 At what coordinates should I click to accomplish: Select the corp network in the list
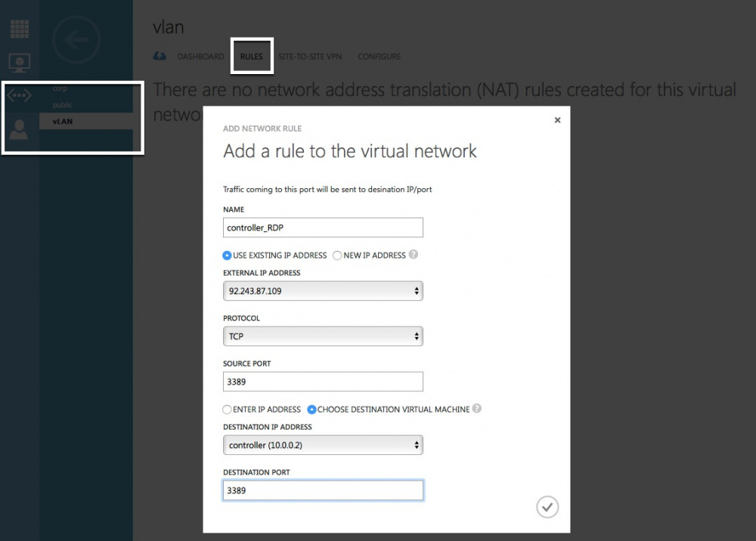(60, 88)
